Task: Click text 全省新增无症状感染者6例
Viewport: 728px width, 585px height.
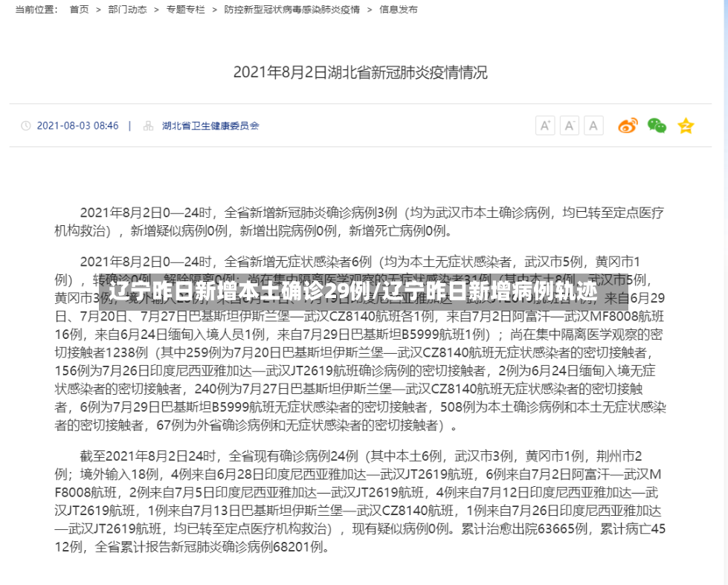Action: coord(298,262)
